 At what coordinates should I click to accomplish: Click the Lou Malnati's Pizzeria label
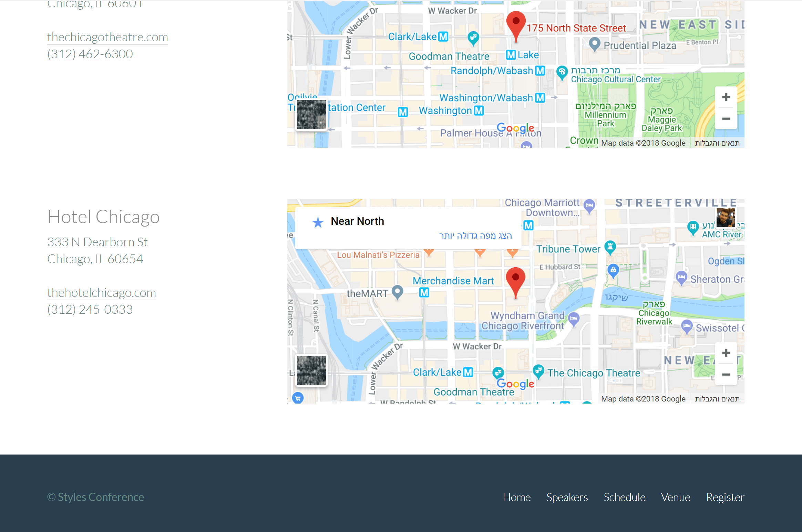click(378, 255)
